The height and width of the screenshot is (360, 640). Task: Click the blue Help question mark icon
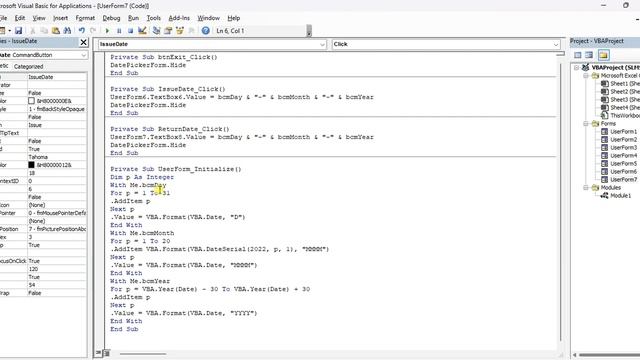point(205,31)
